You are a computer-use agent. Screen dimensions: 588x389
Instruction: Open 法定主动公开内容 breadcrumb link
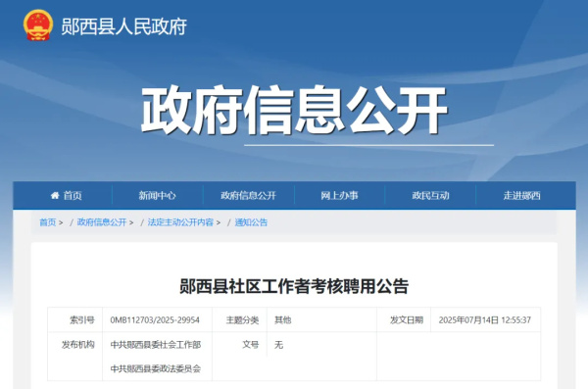click(180, 222)
